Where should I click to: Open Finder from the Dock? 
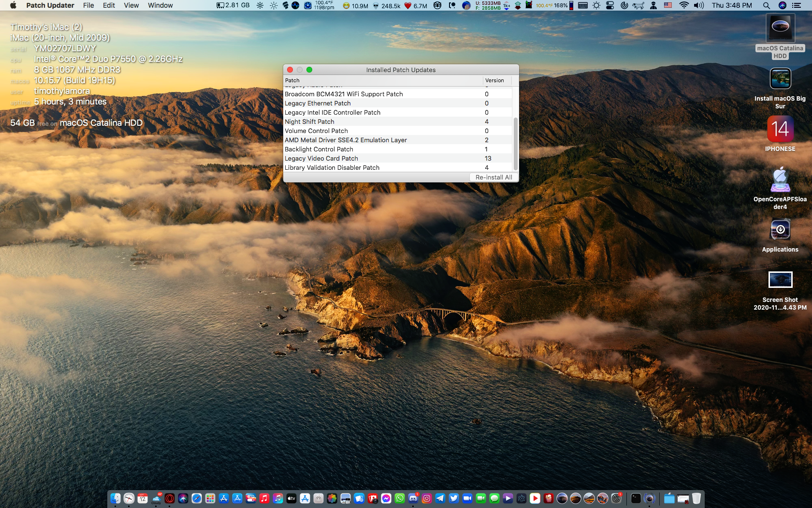pyautogui.click(x=116, y=498)
